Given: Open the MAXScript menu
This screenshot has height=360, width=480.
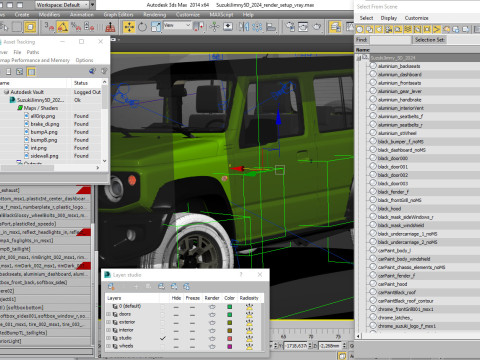Looking at the screenshot, I should tap(221, 15).
